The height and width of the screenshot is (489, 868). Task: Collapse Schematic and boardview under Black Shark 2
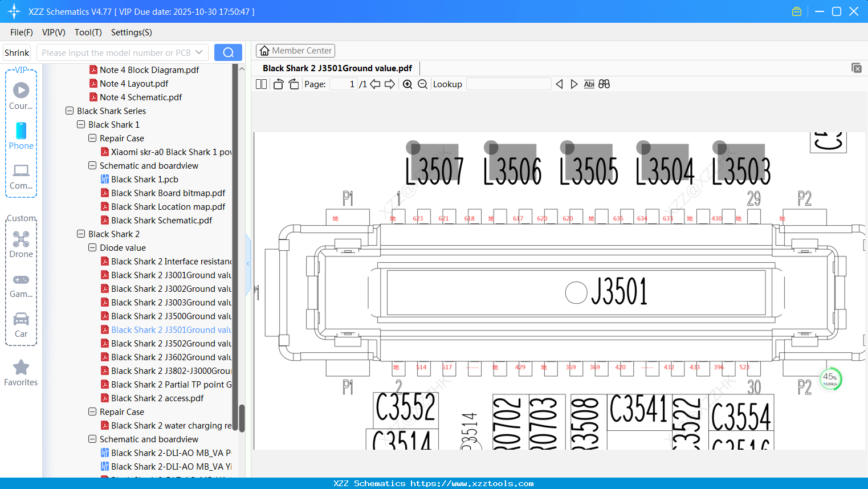tap(92, 439)
